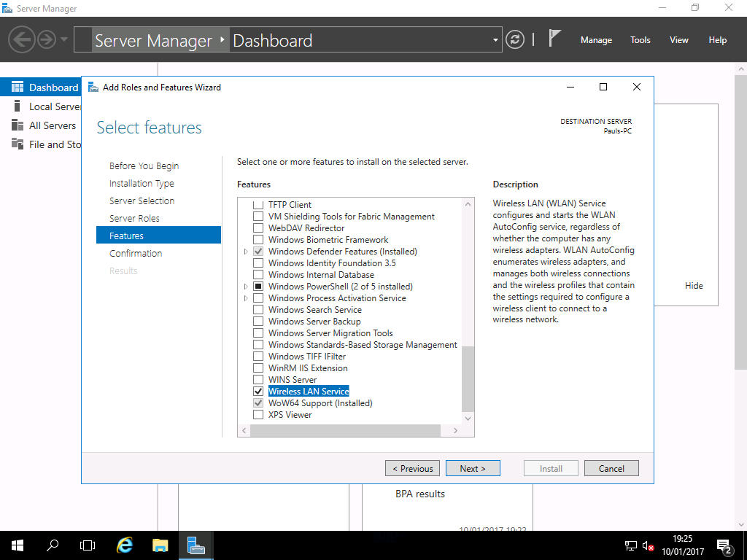This screenshot has width=747, height=560.
Task: Click the Server Manager taskbar icon
Action: pos(196,545)
